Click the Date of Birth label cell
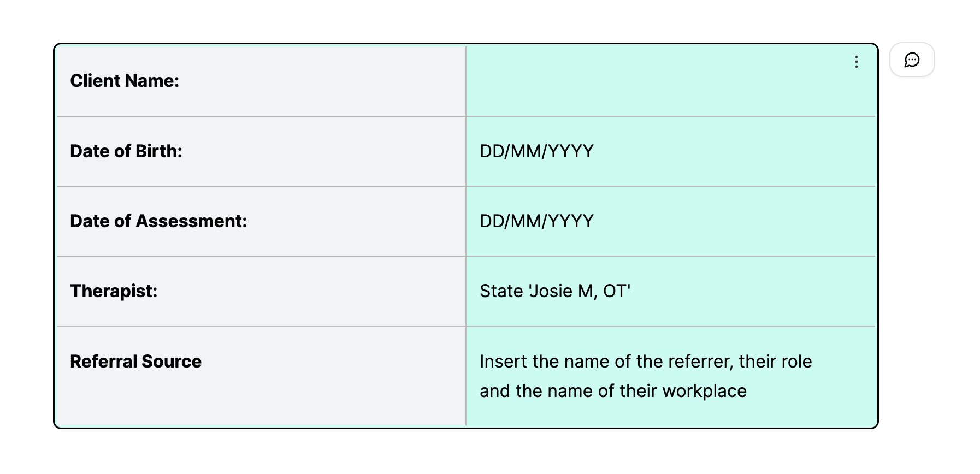Image resolution: width=980 pixels, height=474 pixels. coord(126,151)
